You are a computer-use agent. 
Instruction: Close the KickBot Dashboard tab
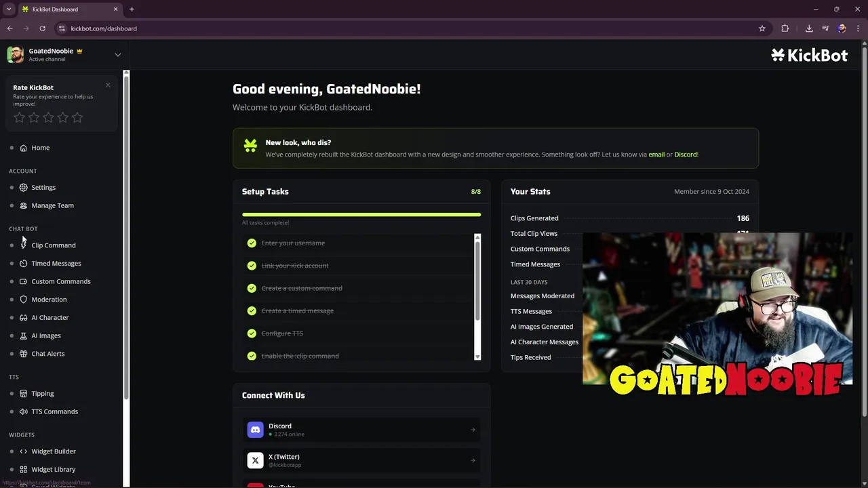click(x=116, y=9)
